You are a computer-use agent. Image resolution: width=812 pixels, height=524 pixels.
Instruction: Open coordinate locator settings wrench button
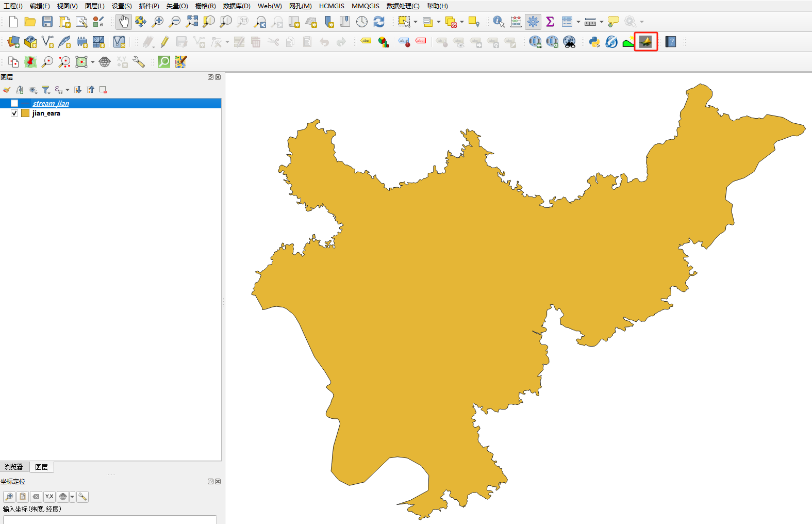tap(82, 497)
